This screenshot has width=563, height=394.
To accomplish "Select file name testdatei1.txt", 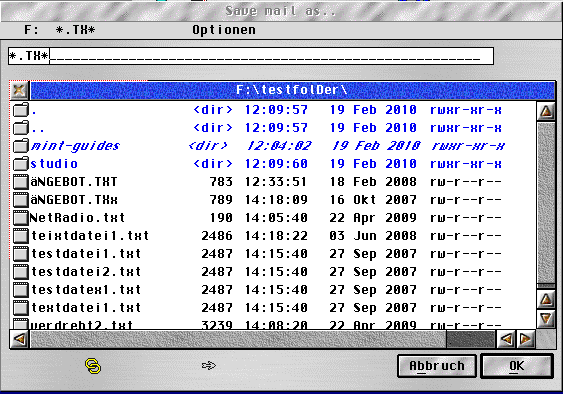I will click(86, 254).
